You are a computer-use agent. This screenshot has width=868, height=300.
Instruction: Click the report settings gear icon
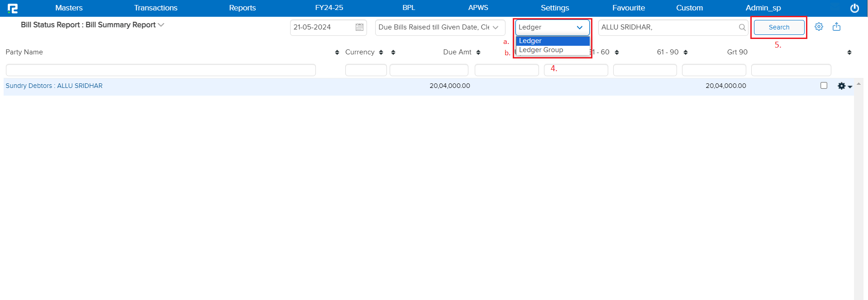click(x=819, y=27)
